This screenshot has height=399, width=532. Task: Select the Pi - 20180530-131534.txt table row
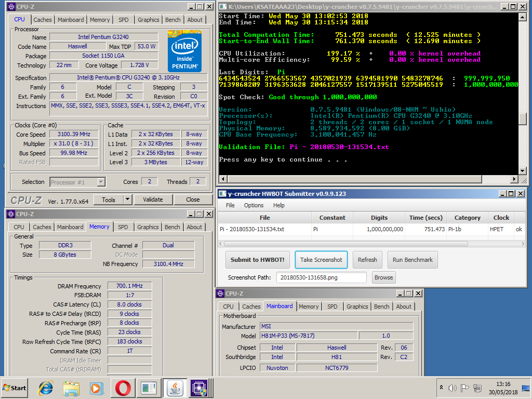(371, 229)
